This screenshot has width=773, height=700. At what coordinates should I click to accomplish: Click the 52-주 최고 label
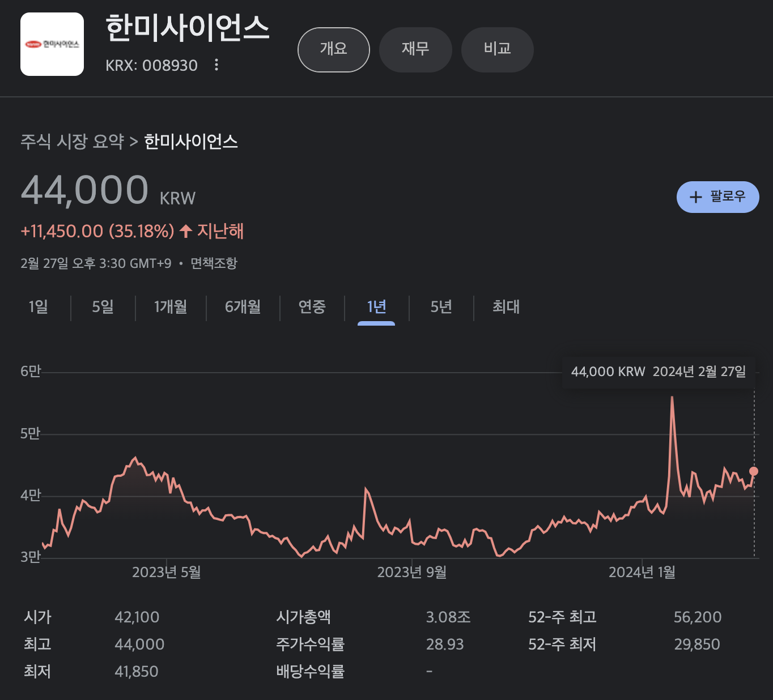562,617
